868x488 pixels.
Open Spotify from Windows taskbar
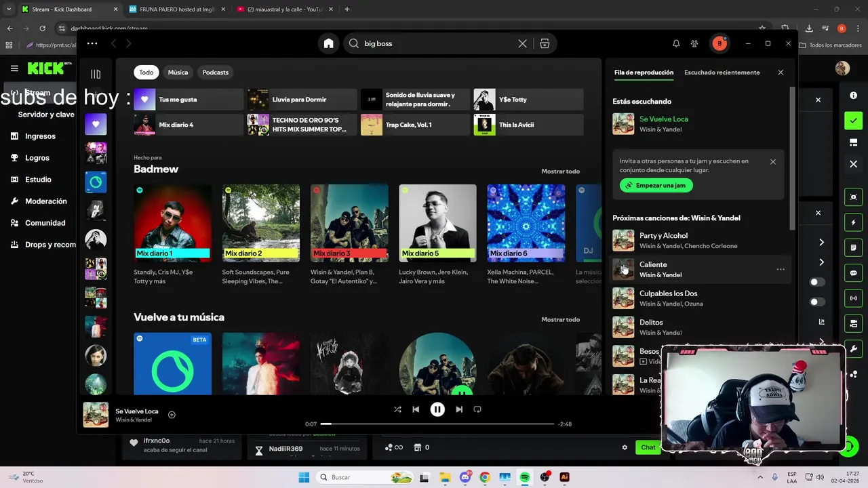pos(525,477)
